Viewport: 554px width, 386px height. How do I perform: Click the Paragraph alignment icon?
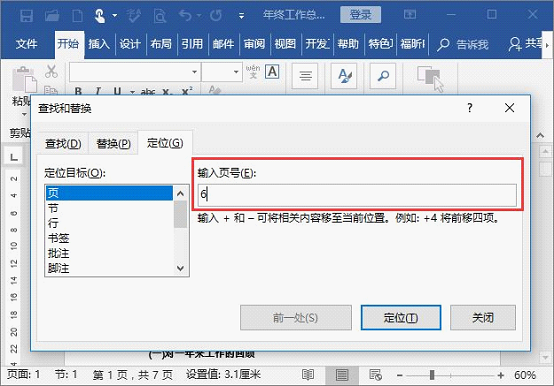point(305,76)
